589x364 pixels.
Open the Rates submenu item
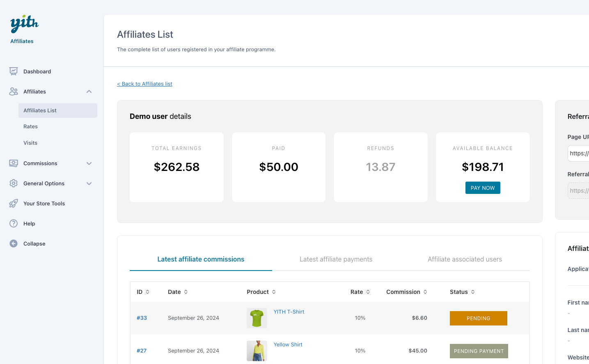[x=30, y=127]
